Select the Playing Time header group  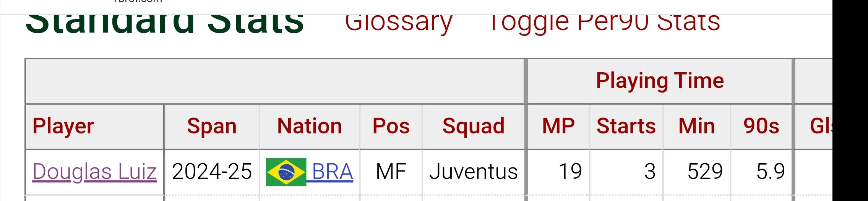pyautogui.click(x=660, y=81)
